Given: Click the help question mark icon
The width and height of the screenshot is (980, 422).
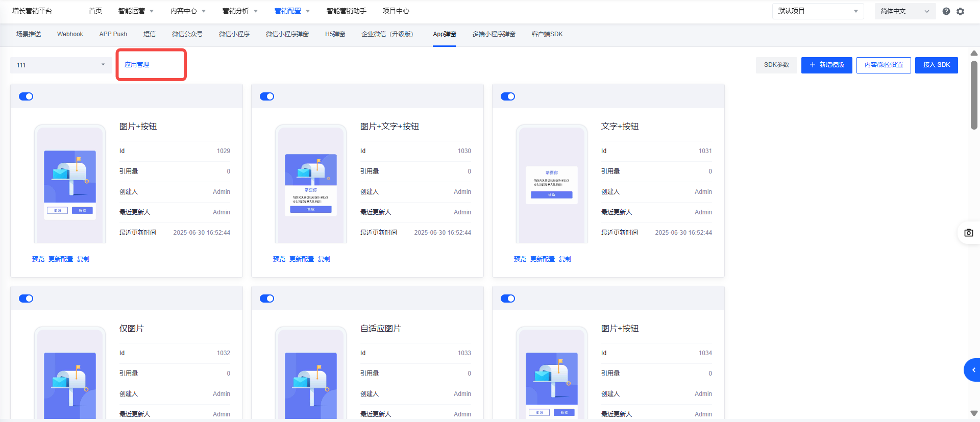Looking at the screenshot, I should [946, 11].
